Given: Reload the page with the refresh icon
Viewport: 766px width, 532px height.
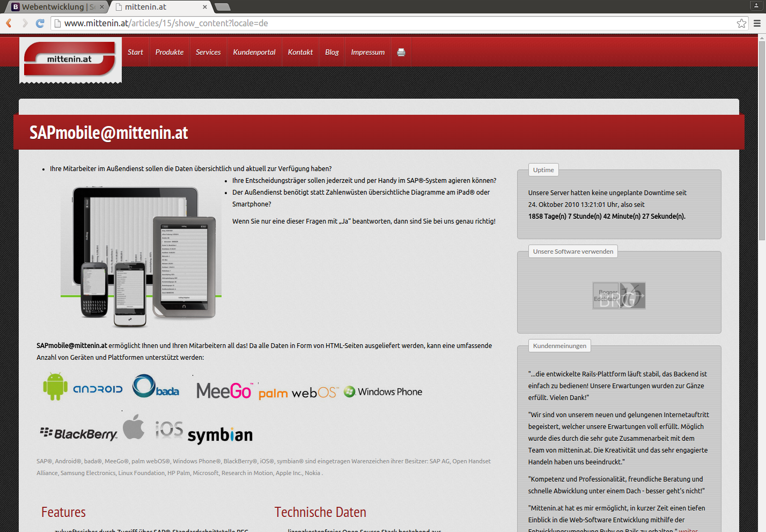Looking at the screenshot, I should pos(40,23).
